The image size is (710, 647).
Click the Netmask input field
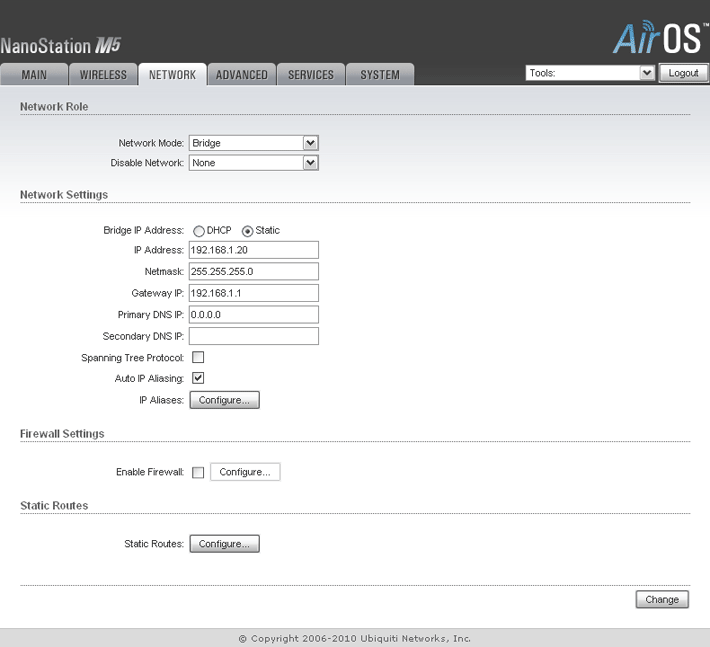point(254,272)
